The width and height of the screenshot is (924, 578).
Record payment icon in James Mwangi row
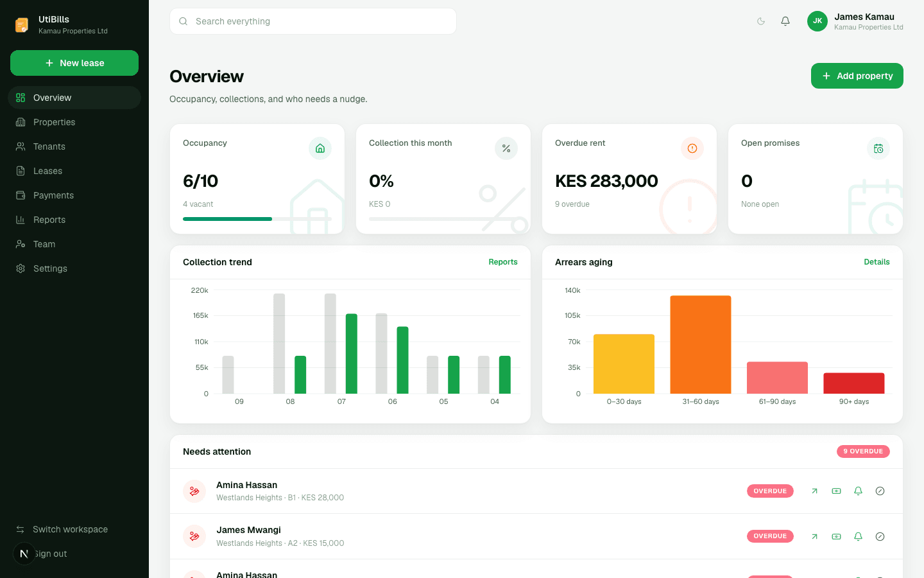[x=836, y=536]
